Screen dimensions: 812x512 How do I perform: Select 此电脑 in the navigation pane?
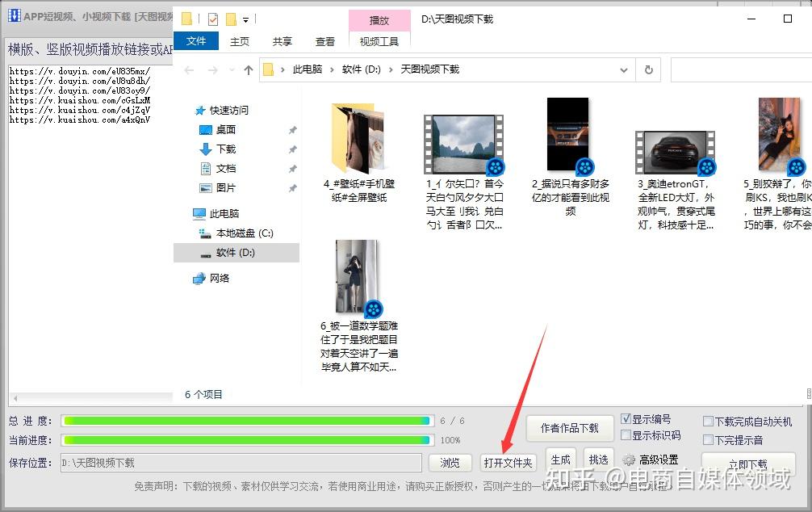(x=224, y=213)
